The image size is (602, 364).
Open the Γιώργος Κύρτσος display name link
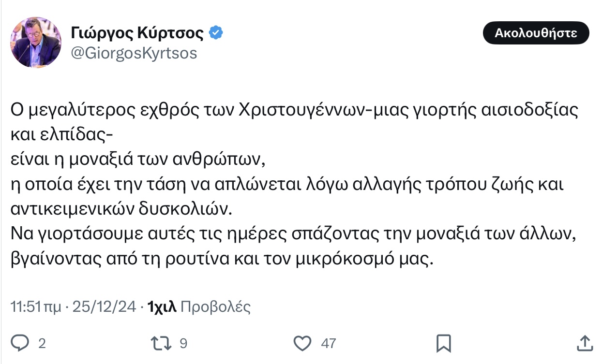point(137,33)
